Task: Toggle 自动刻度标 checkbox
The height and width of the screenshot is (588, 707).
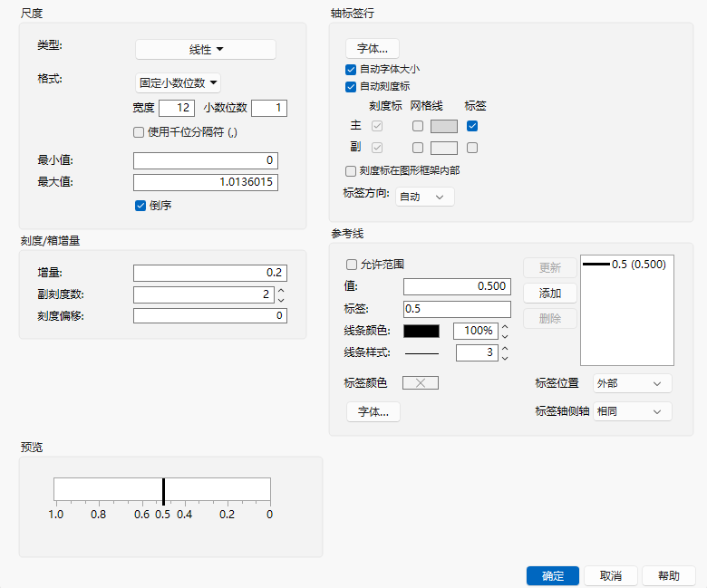Action: pos(351,86)
